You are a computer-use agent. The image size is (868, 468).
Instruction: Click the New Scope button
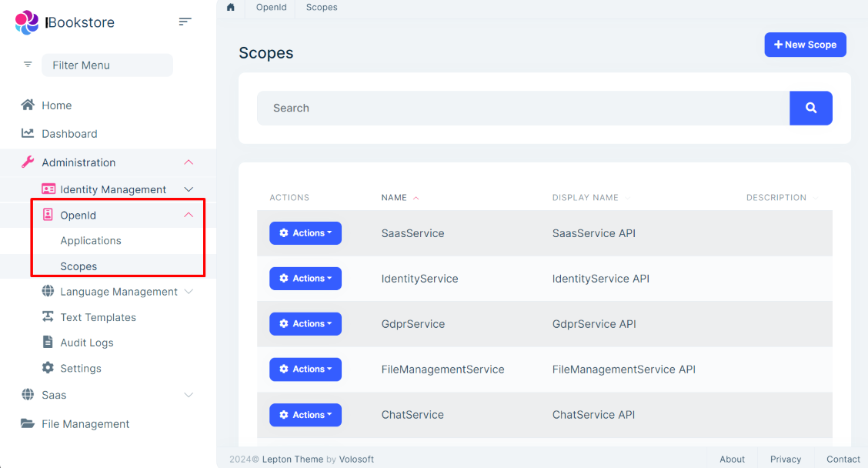[805, 45]
